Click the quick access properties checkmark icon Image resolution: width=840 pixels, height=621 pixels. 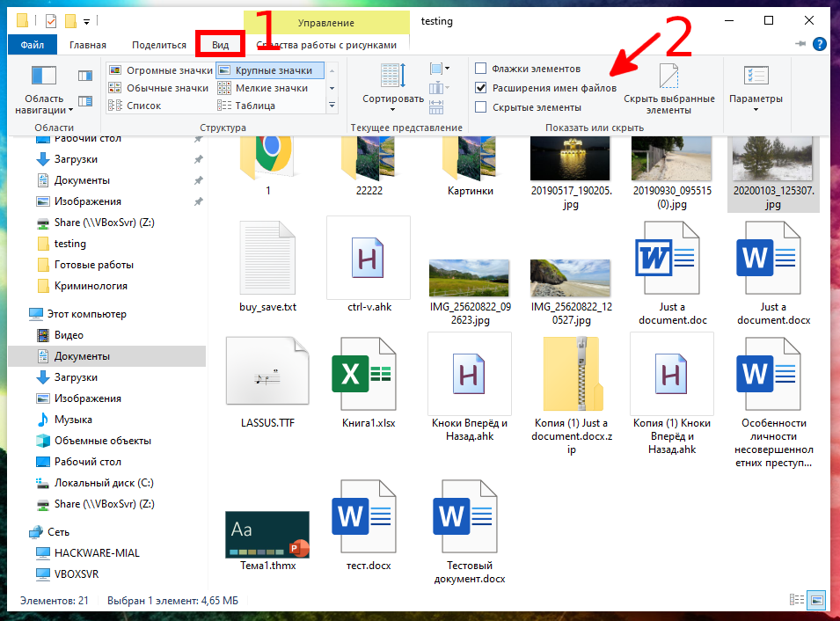[51, 21]
